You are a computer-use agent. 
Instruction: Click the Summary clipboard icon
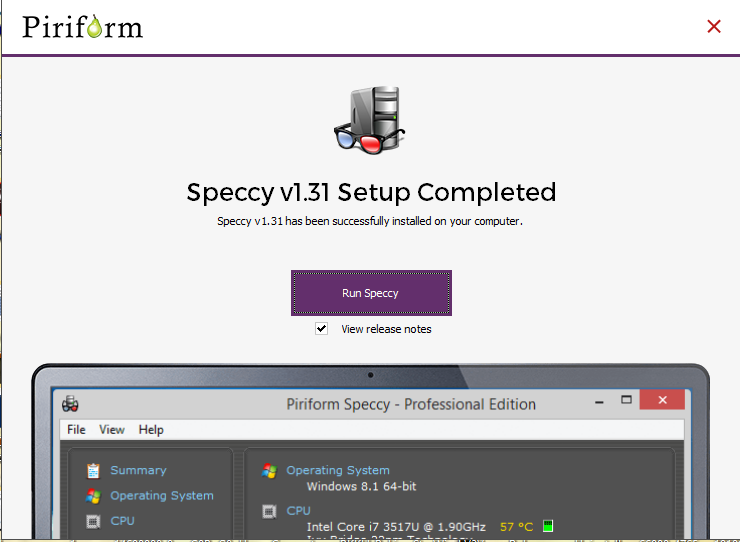click(93, 471)
